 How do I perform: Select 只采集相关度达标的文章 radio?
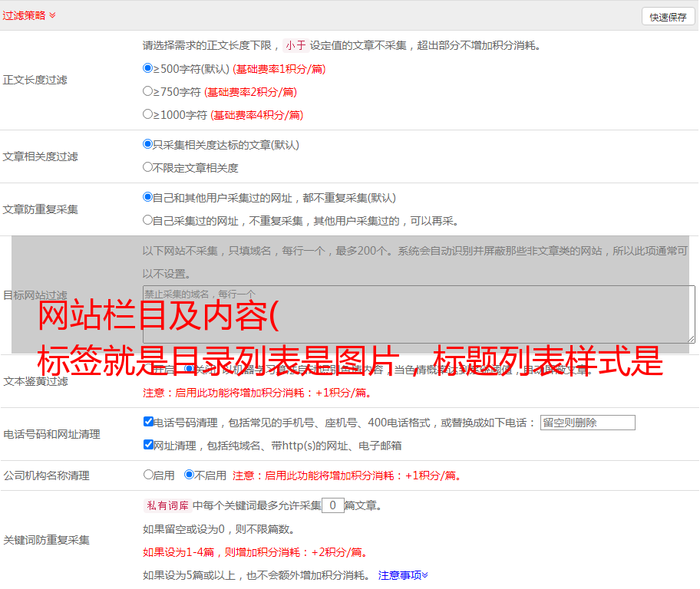[148, 144]
